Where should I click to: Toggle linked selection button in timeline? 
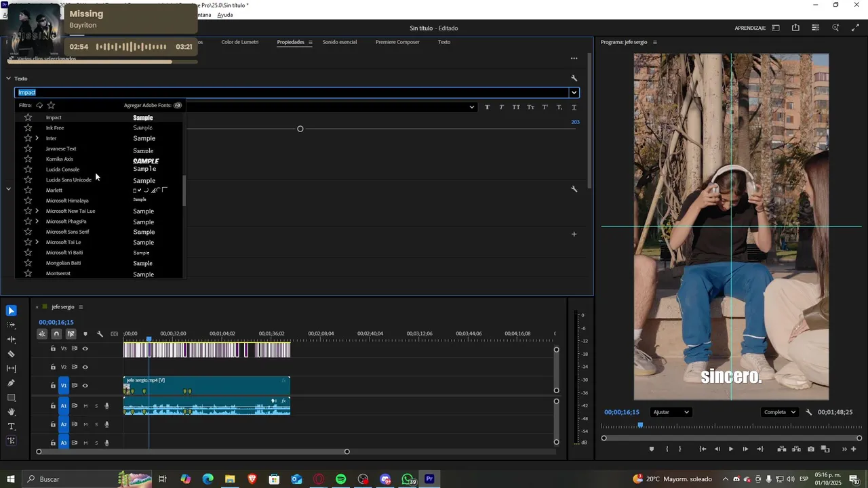click(71, 333)
